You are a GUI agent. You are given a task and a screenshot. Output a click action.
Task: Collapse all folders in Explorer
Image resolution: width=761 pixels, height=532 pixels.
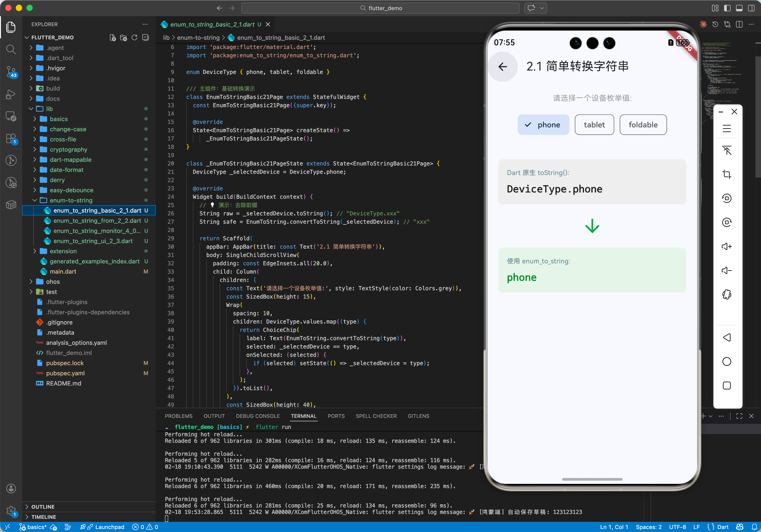click(145, 37)
